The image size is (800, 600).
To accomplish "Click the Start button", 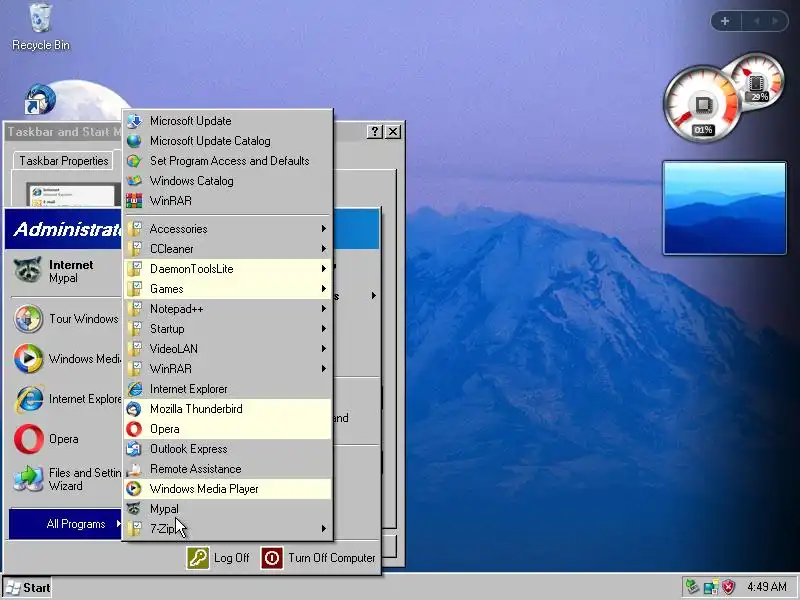I will click(28, 588).
